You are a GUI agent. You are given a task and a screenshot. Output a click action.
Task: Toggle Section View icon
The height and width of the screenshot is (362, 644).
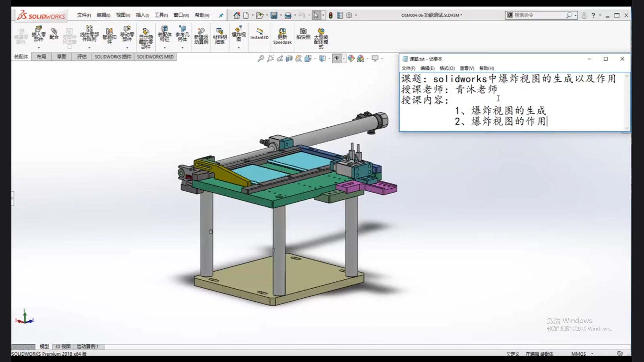[289, 59]
